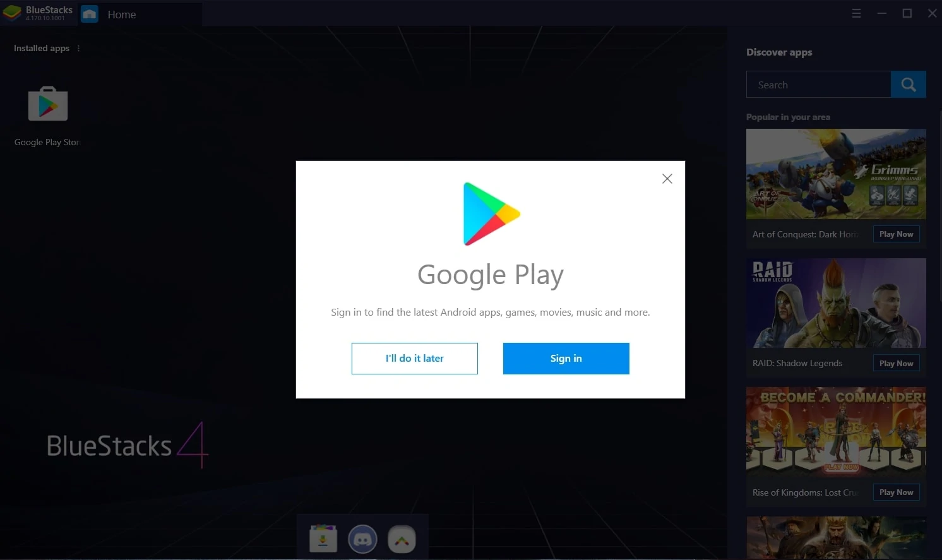This screenshot has width=942, height=560.
Task: Click Play Now for Art of Conquest
Action: (896, 234)
